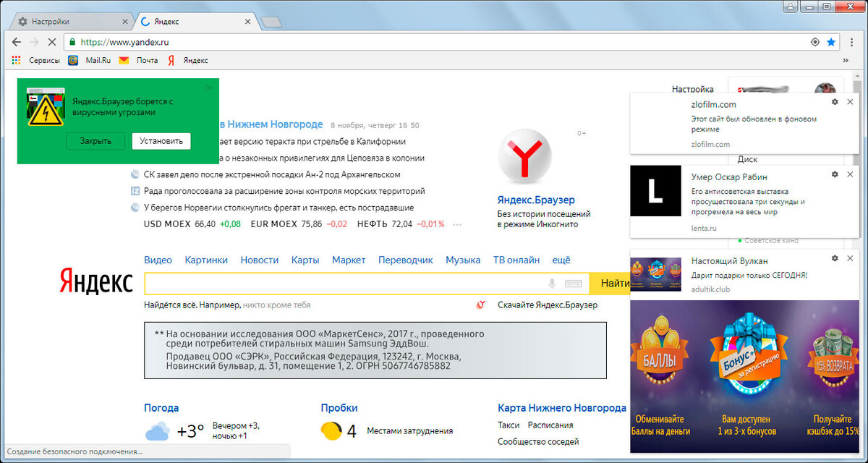Expand more quotes with the ellipsis after НЕФТЬ
Viewport: 868px width, 463px height.
click(456, 225)
